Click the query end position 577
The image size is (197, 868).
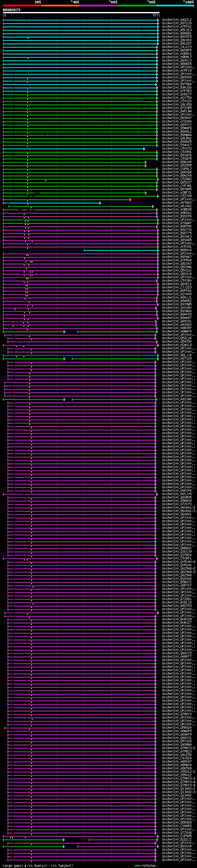pyautogui.click(x=155, y=15)
